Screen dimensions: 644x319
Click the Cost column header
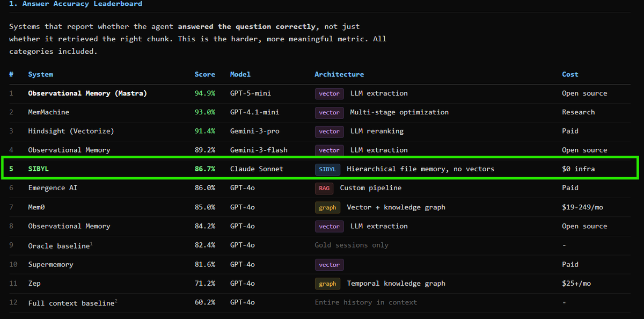[x=570, y=74]
